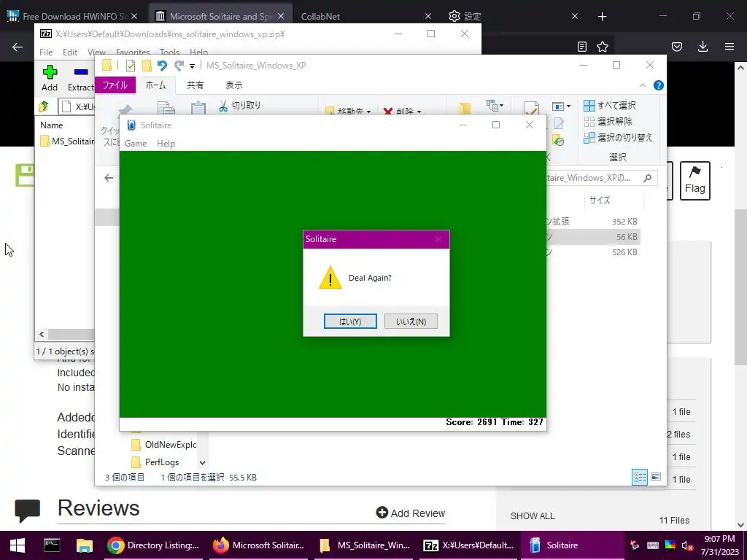
Task: Click the 7-Zip up-folder icon
Action: click(44, 106)
